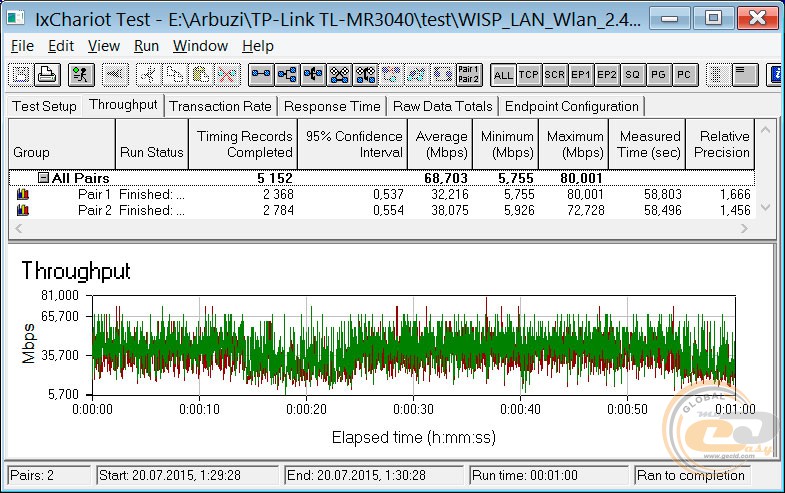Open the Edit menu
This screenshot has height=493, width=785.
[x=61, y=46]
